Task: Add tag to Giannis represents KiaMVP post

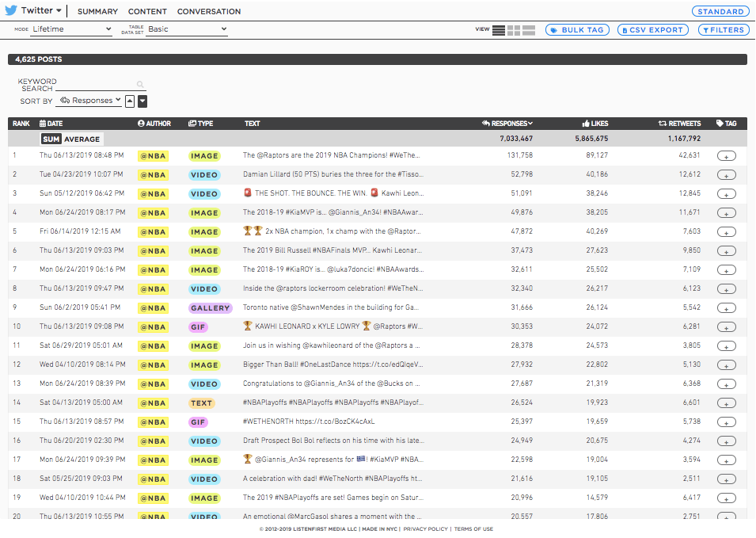Action: (x=727, y=460)
